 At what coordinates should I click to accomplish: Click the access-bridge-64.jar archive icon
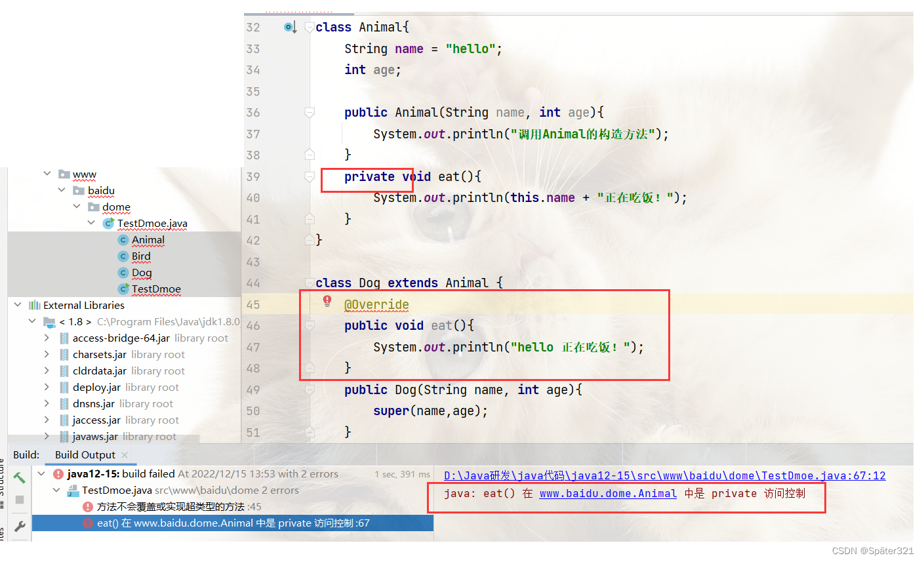64,338
